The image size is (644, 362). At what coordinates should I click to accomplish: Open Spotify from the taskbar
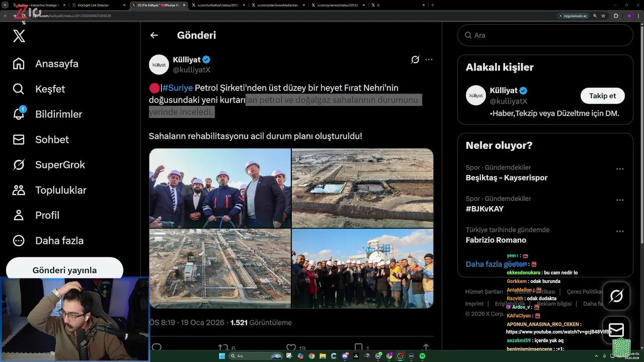point(422,356)
